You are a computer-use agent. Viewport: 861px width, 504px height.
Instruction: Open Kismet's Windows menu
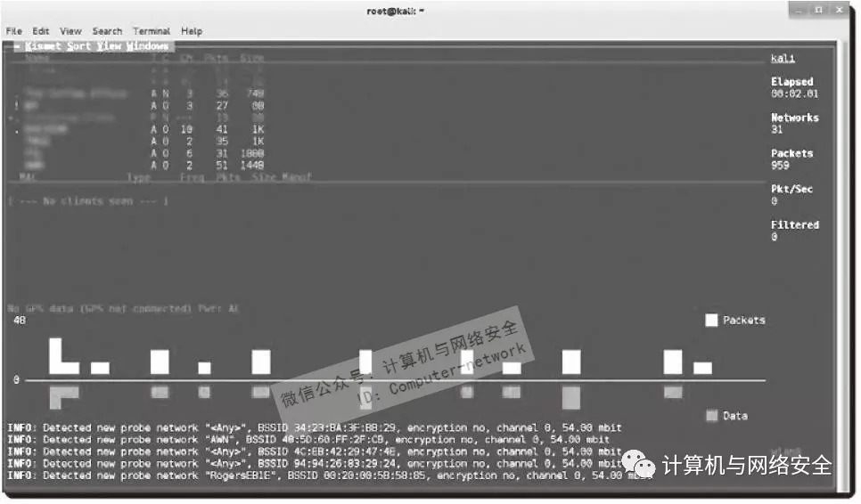(x=147, y=46)
